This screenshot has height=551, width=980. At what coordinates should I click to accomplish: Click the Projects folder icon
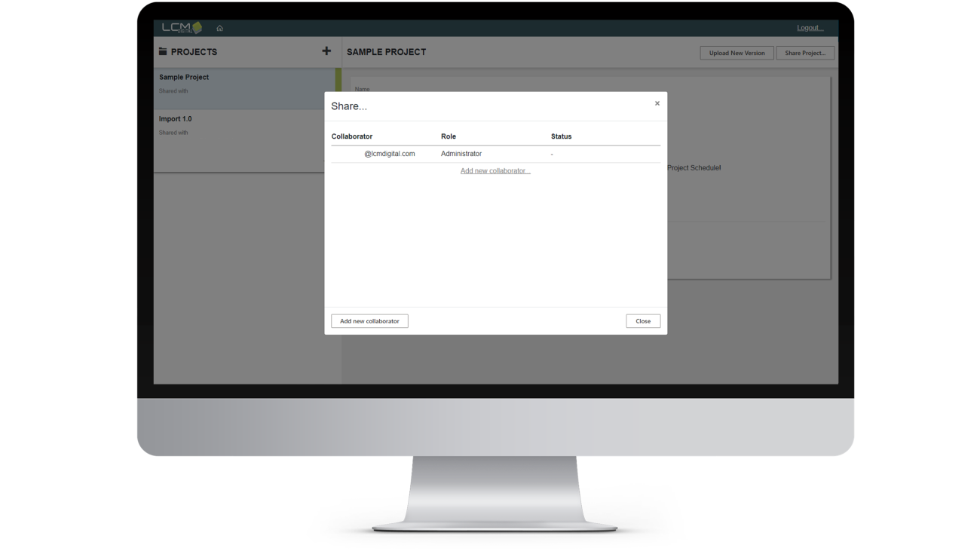tap(163, 52)
